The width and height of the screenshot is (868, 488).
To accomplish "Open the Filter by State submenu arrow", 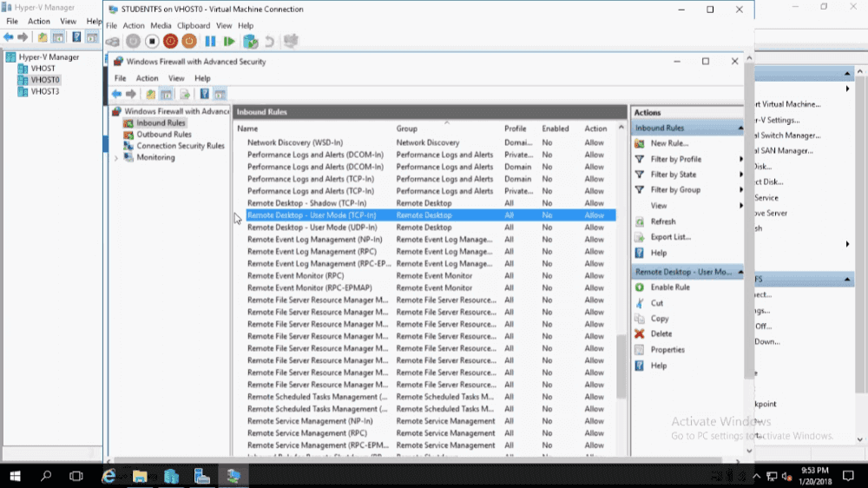I will pos(740,175).
